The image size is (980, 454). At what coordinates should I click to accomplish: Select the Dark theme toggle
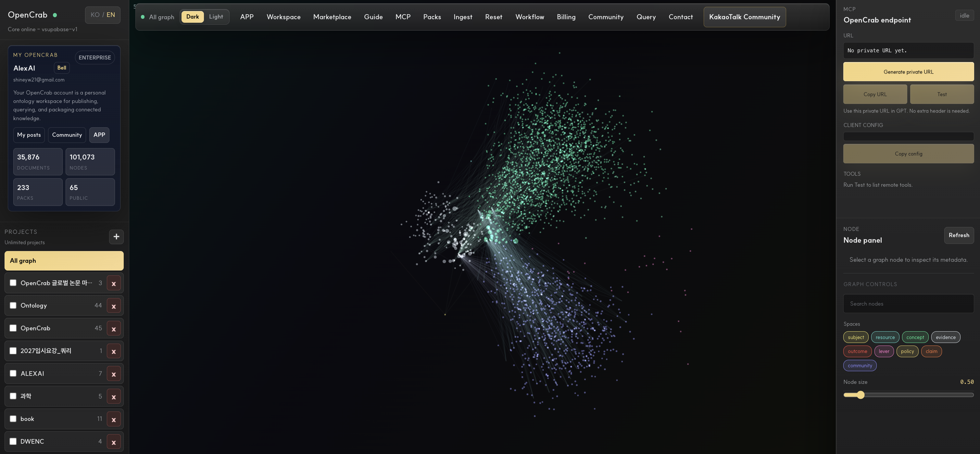tap(193, 17)
